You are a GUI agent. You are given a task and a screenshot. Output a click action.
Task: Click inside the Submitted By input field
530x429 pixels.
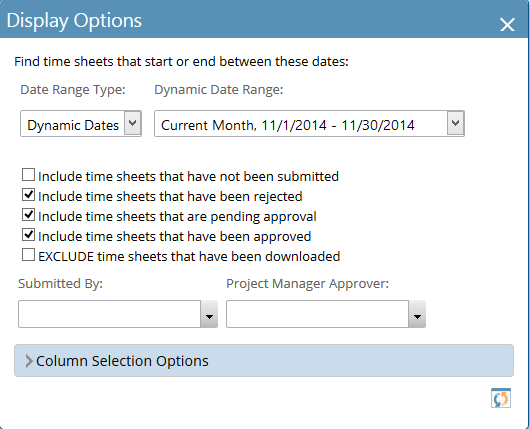pos(110,314)
